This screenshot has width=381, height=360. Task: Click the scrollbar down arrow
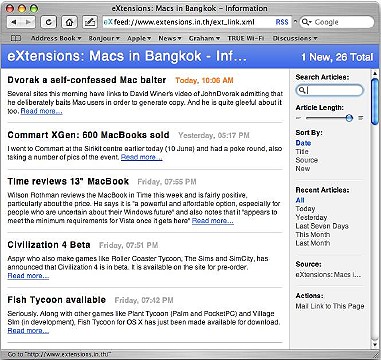374,344
